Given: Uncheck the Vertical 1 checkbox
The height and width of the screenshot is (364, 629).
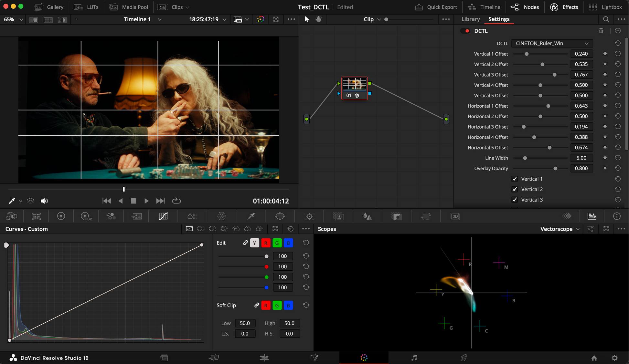Looking at the screenshot, I should (515, 179).
